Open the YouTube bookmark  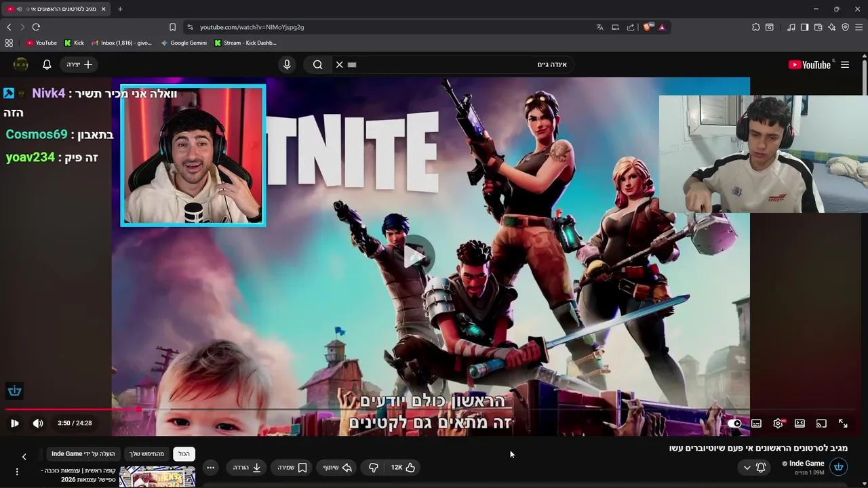[x=41, y=43]
